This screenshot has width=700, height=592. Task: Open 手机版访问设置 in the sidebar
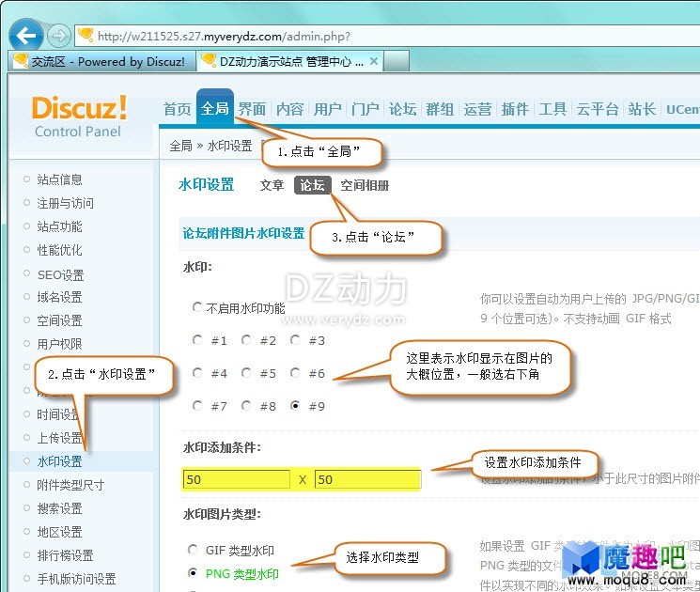click(76, 579)
